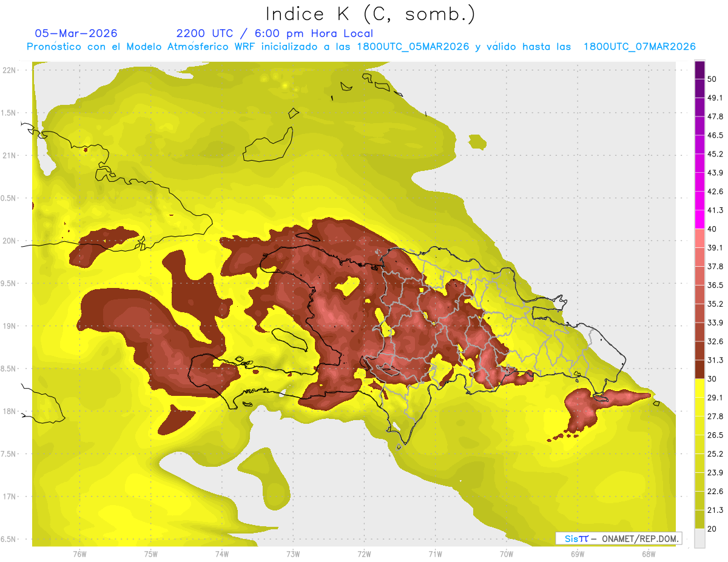Click the '19N' latitude label
The image size is (728, 562).
tap(10, 326)
